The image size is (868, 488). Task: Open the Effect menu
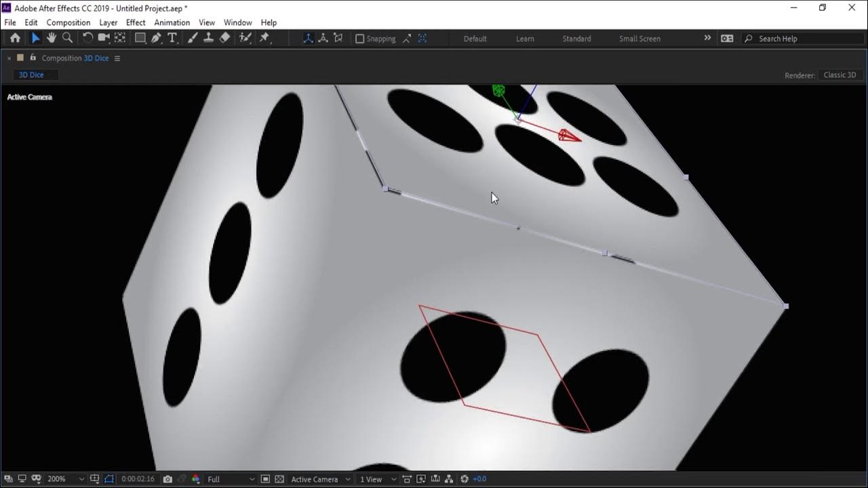click(x=136, y=22)
